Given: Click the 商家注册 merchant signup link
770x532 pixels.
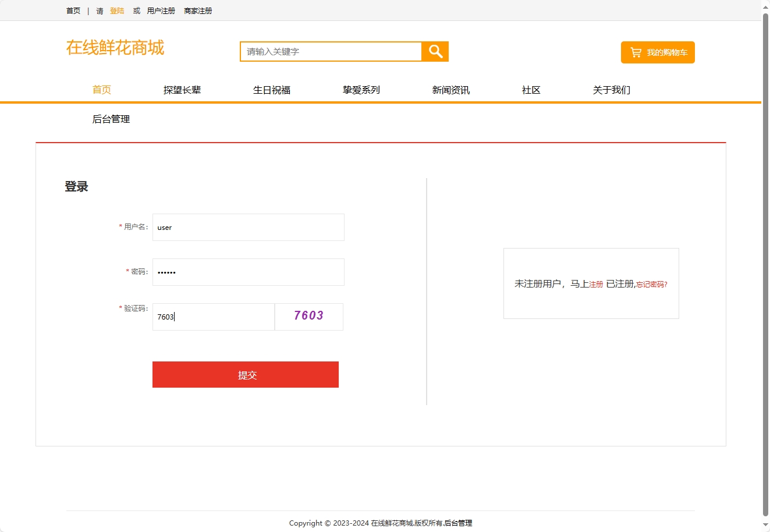Looking at the screenshot, I should tap(197, 10).
